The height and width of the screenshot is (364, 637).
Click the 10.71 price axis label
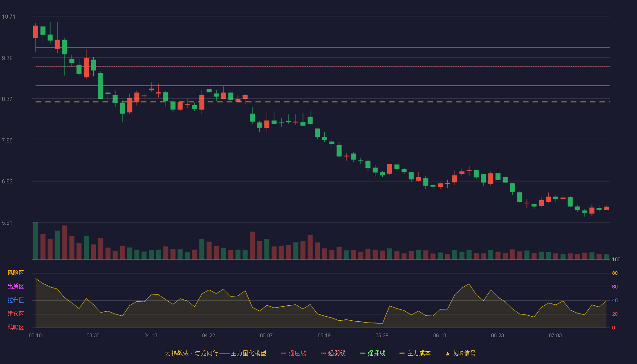(x=8, y=17)
